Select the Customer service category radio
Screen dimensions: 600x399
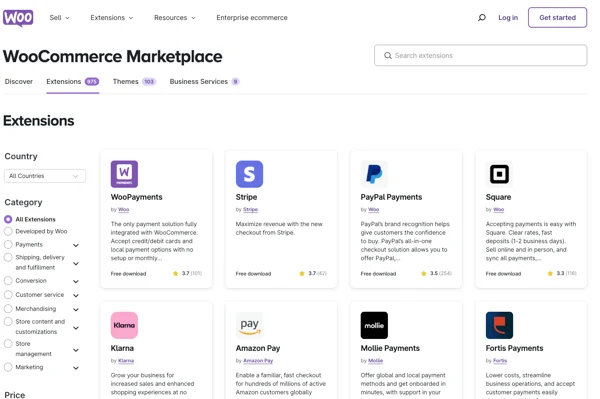point(8,295)
